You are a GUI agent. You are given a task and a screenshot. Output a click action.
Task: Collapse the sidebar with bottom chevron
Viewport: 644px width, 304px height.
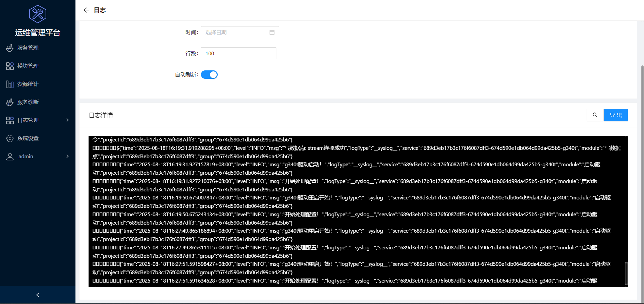click(x=38, y=295)
